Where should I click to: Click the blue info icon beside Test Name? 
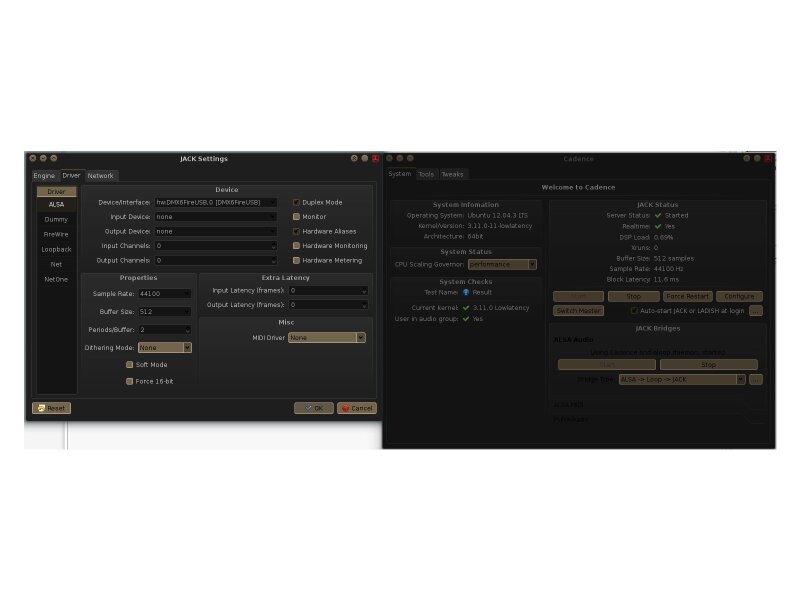(x=466, y=292)
